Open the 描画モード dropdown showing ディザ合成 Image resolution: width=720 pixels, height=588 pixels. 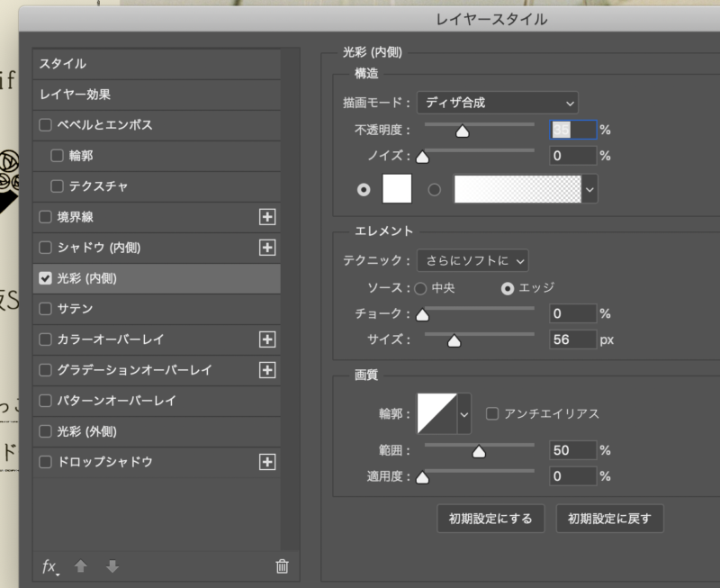click(x=498, y=103)
